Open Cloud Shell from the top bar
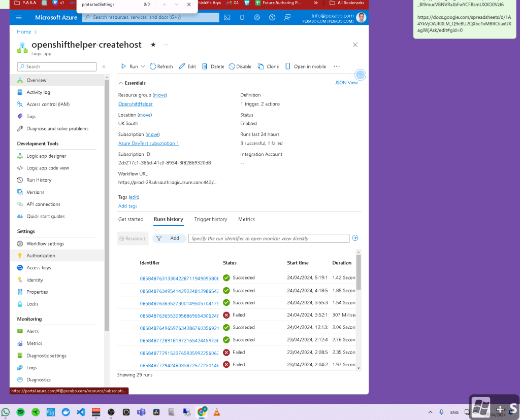The height and width of the screenshot is (420, 520). click(x=227, y=18)
